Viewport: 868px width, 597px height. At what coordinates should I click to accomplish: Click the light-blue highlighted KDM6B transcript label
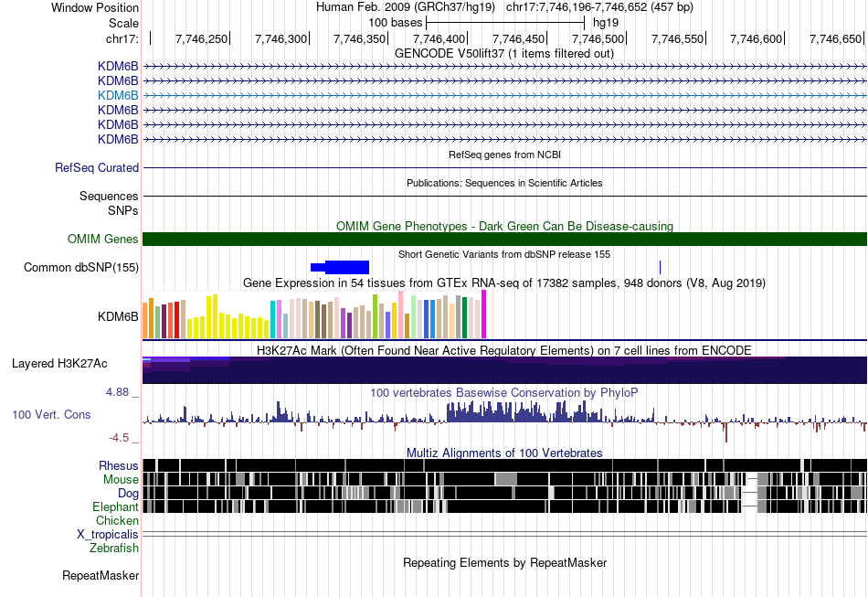[x=118, y=95]
